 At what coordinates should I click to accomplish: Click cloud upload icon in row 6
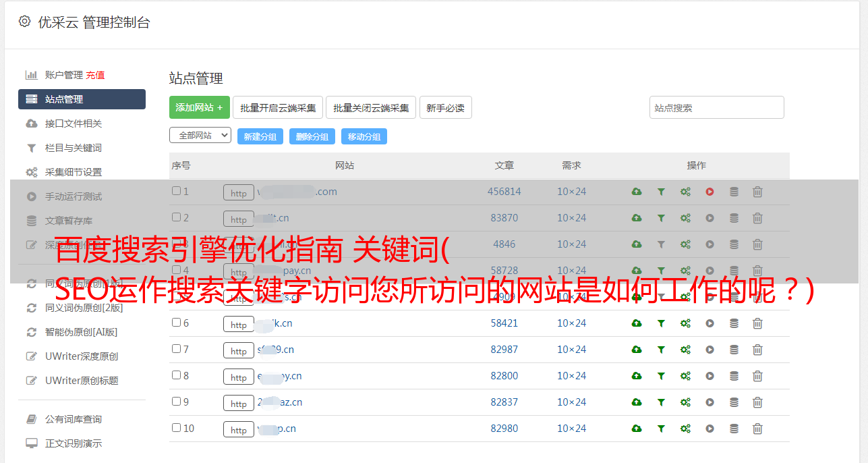point(637,323)
